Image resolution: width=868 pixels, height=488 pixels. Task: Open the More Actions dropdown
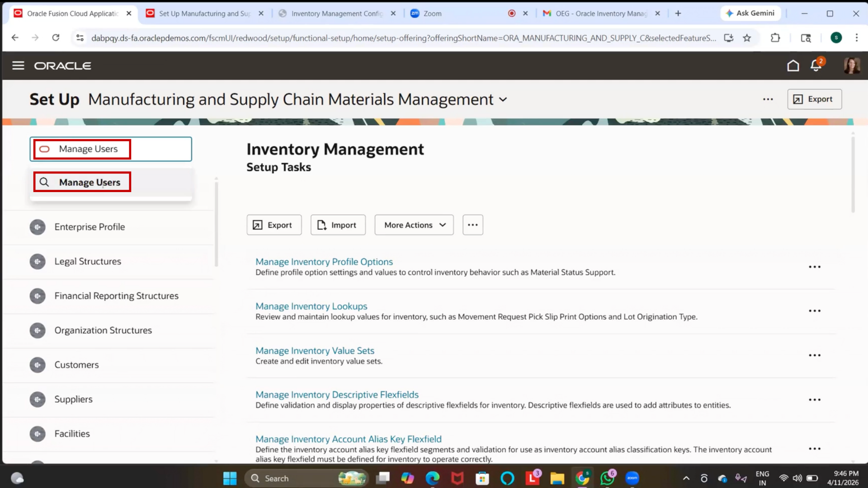click(x=414, y=225)
